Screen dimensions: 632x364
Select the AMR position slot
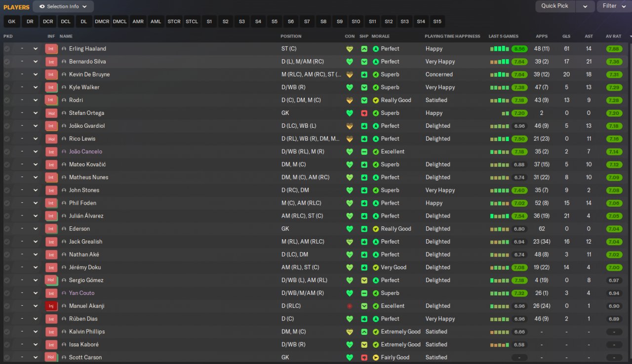(x=138, y=22)
